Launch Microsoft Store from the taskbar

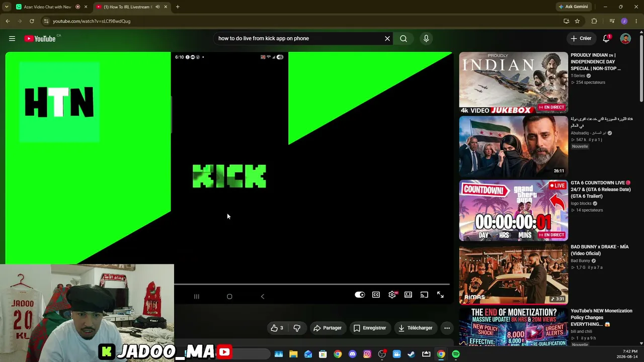pos(323,354)
